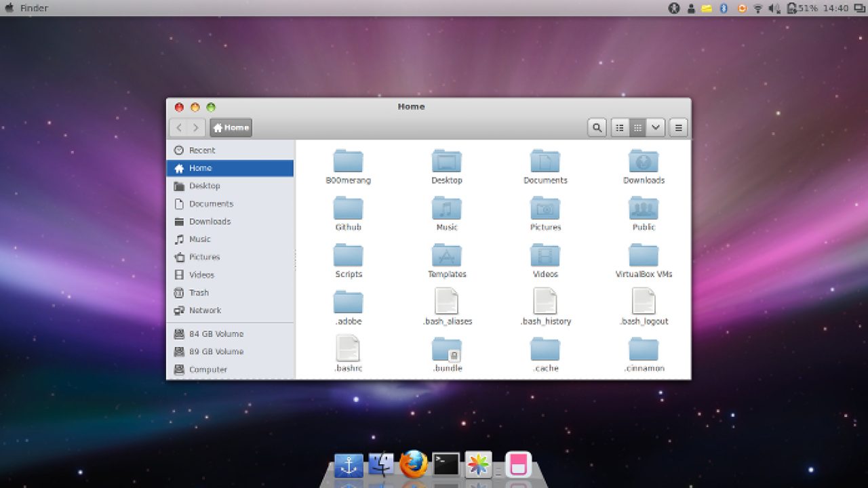The width and height of the screenshot is (868, 488).
Task: Open the Plank anchor icon in dock
Action: [x=349, y=466]
